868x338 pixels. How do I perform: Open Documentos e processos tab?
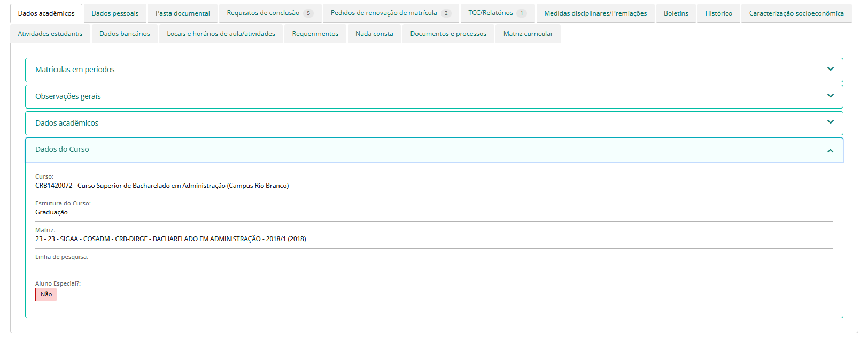click(448, 34)
